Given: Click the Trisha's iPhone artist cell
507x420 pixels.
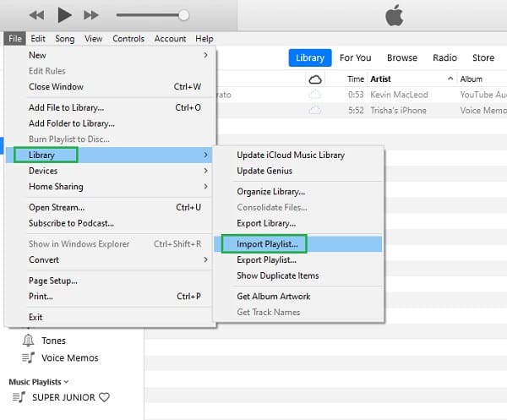Looking at the screenshot, I should (x=398, y=111).
